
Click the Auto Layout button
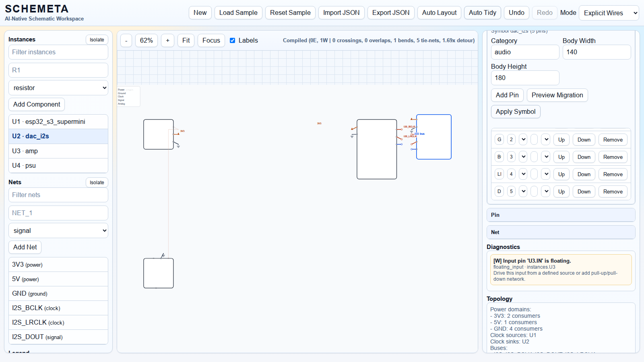[439, 13]
